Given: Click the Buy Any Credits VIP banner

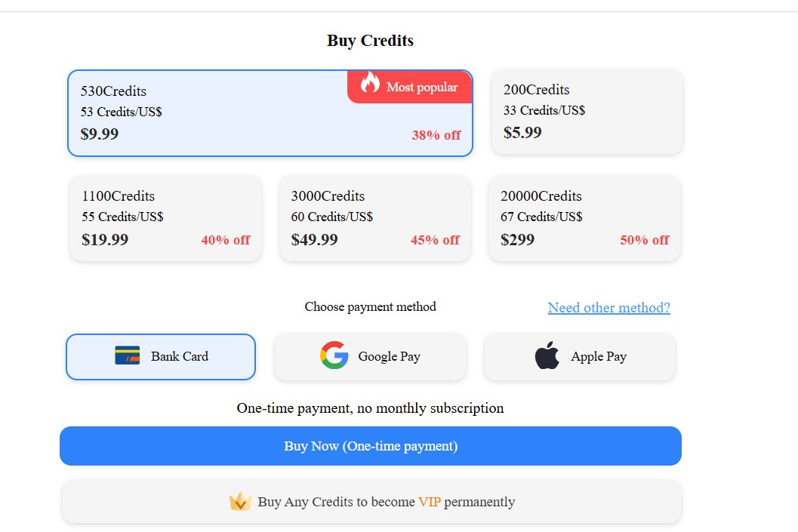Looking at the screenshot, I should (371, 502).
